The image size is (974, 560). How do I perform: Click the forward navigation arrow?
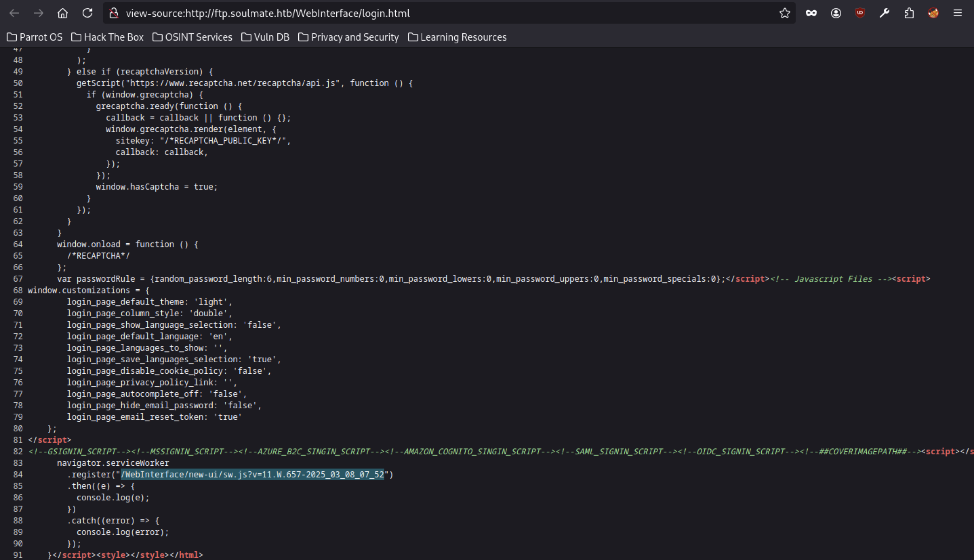[38, 13]
